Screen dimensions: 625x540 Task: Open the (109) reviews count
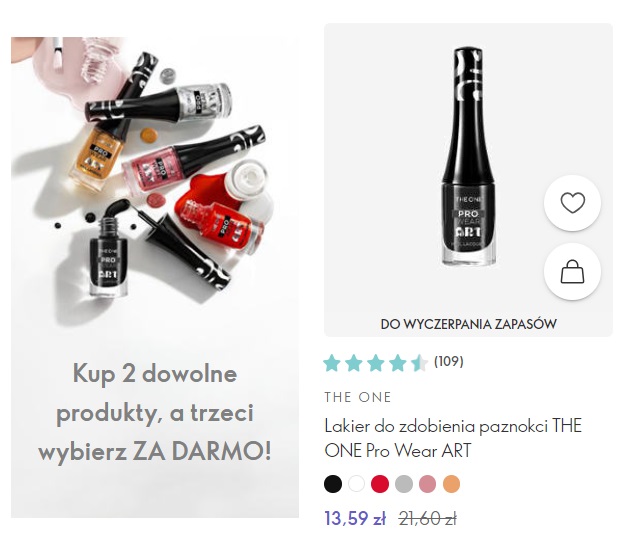click(448, 361)
